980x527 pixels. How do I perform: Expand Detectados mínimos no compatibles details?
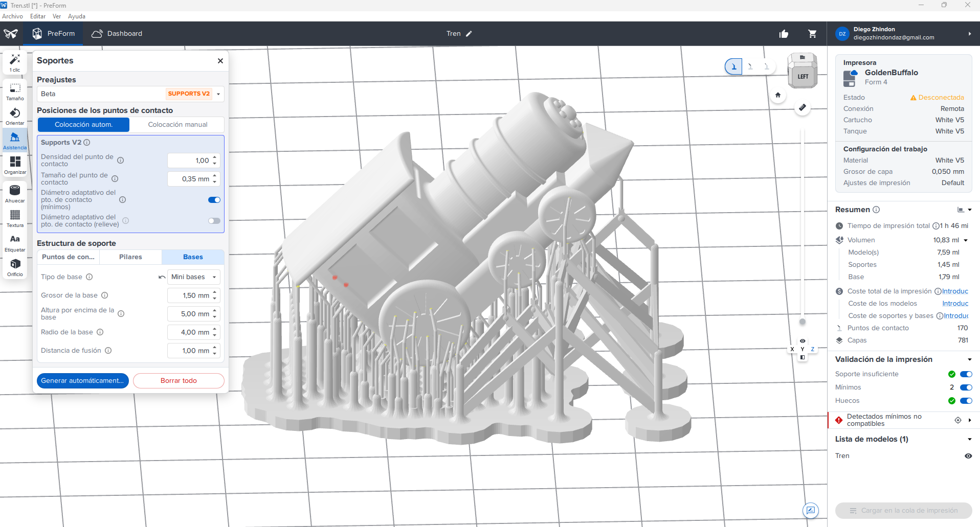pos(970,420)
